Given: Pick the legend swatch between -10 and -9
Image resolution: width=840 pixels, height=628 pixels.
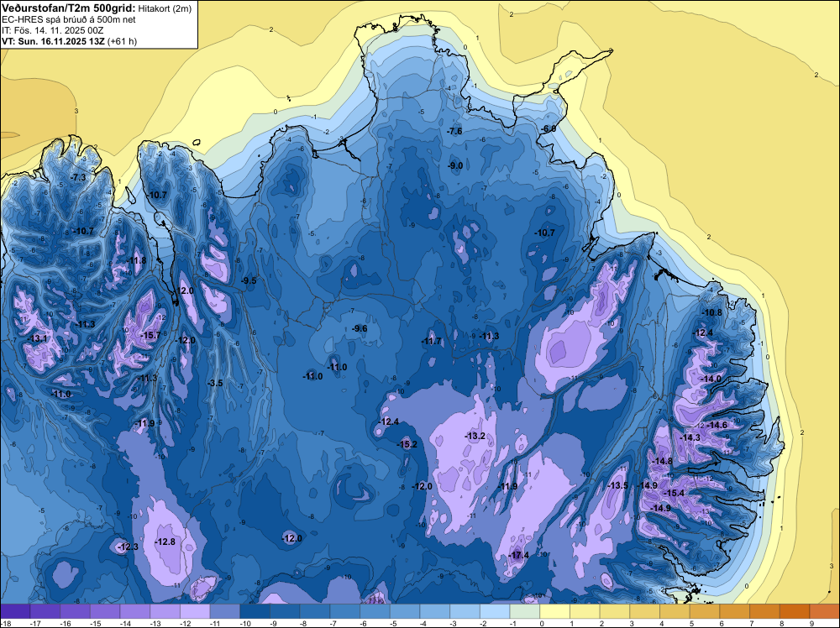Looking at the screenshot, I should (x=255, y=611).
